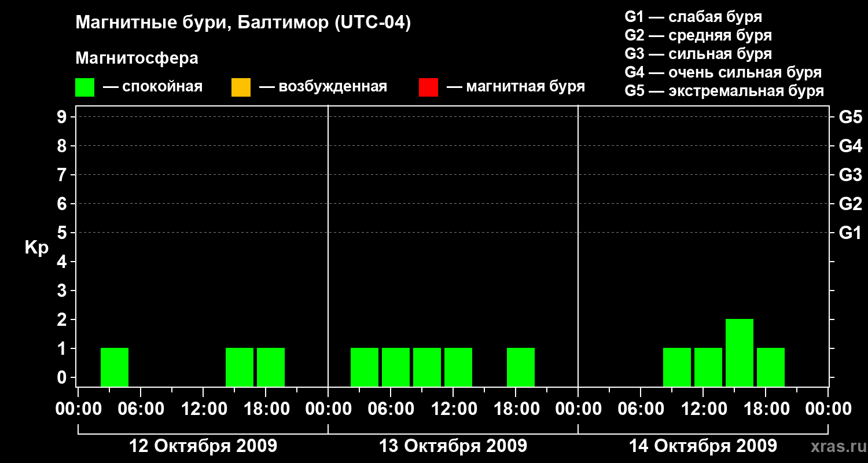Click the '06:00' time label under 13 October
The width and height of the screenshot is (868, 463).
pyautogui.click(x=391, y=409)
